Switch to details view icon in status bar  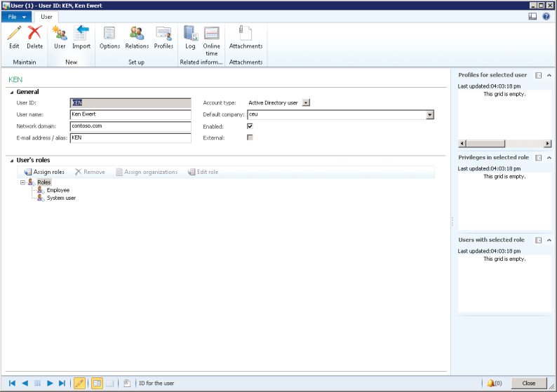pyautogui.click(x=97, y=383)
